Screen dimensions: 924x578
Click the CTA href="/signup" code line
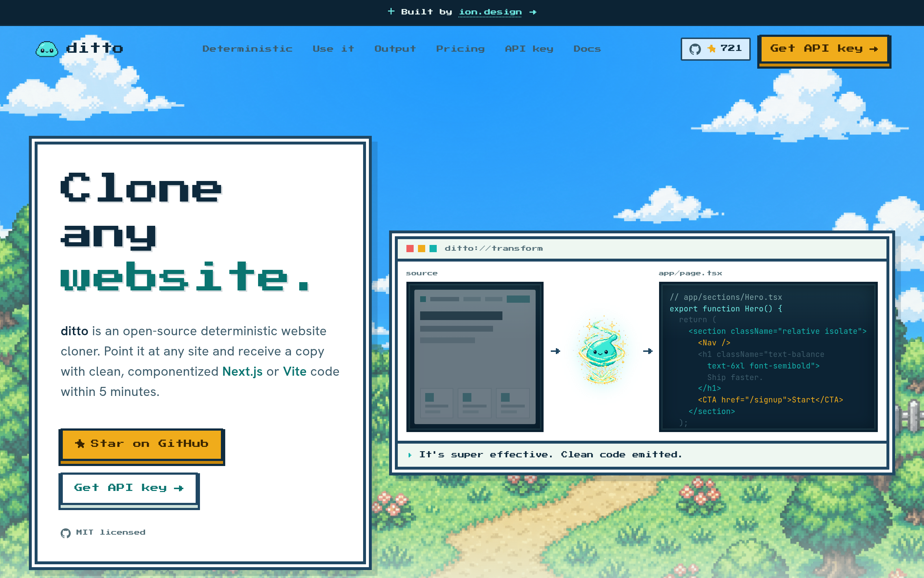(x=770, y=400)
